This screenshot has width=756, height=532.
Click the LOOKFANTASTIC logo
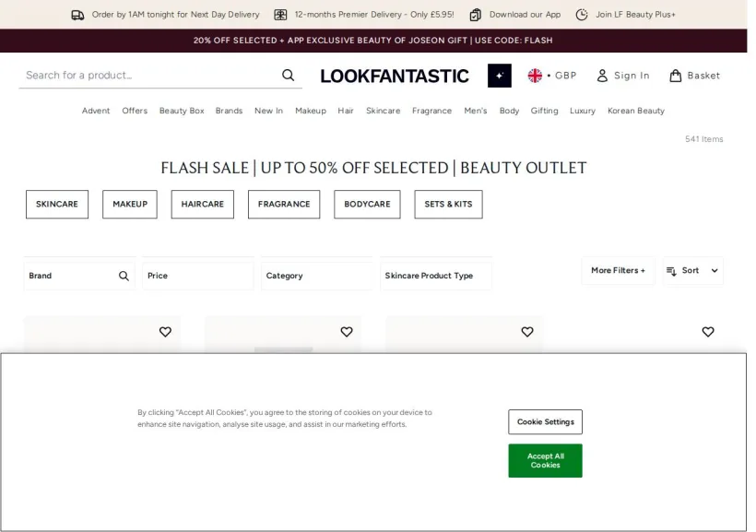point(395,77)
